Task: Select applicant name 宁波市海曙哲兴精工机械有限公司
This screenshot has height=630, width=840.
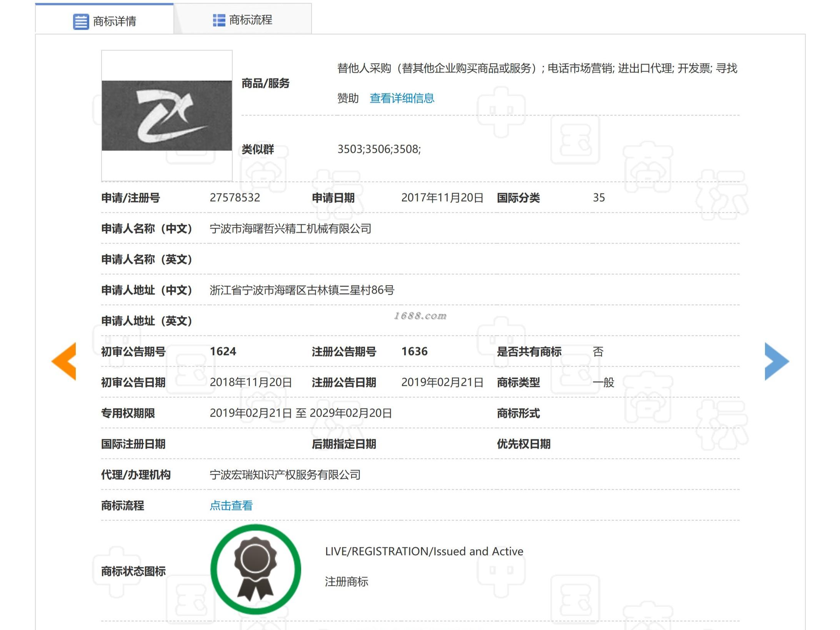Action: pyautogui.click(x=290, y=229)
